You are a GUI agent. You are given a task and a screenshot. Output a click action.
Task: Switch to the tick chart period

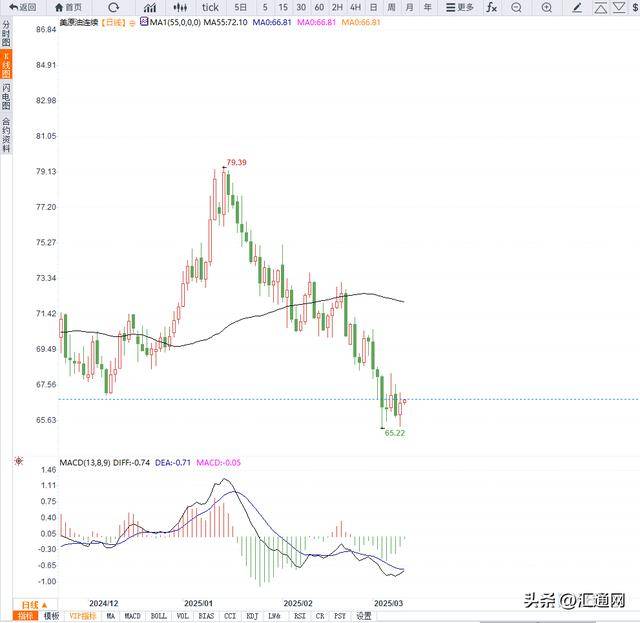pos(210,7)
